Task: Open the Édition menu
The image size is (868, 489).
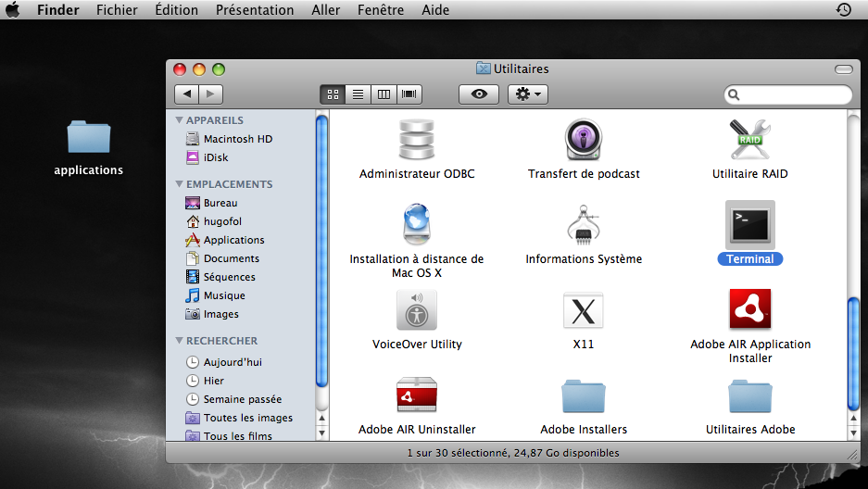Action: click(177, 10)
